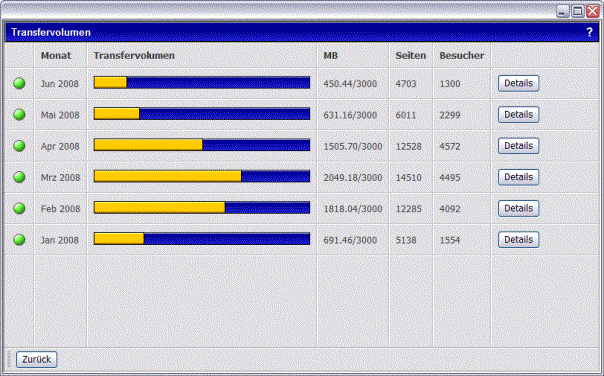Go back with the Zurück button
The image size is (604, 376).
(x=37, y=359)
